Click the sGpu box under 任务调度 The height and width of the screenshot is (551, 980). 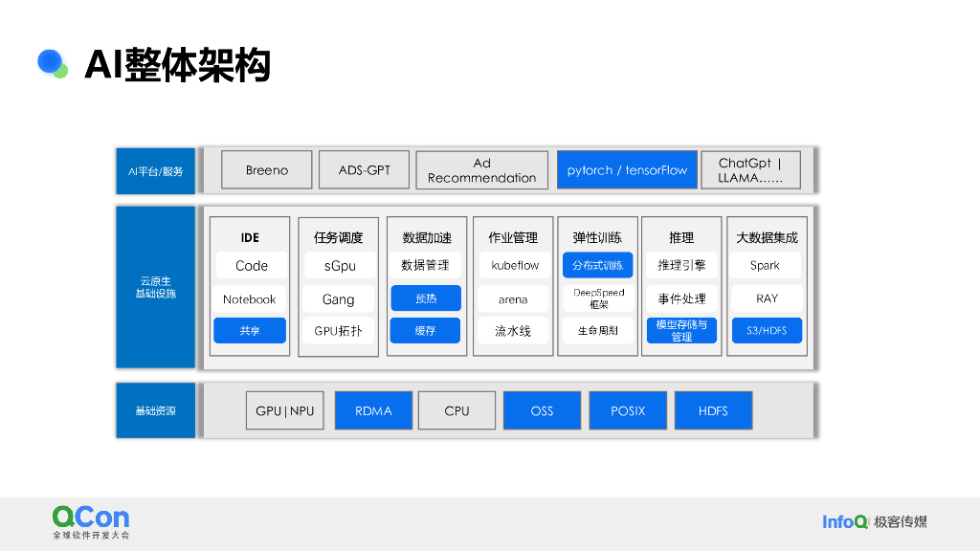click(x=338, y=266)
